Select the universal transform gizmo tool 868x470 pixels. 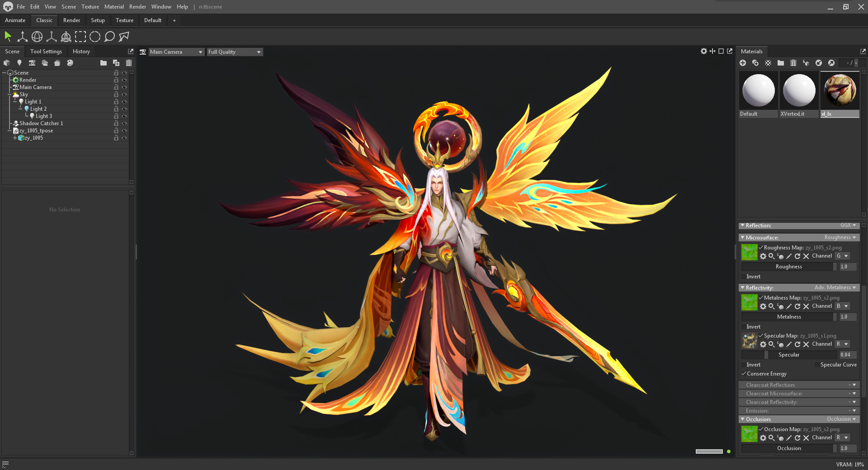click(66, 37)
